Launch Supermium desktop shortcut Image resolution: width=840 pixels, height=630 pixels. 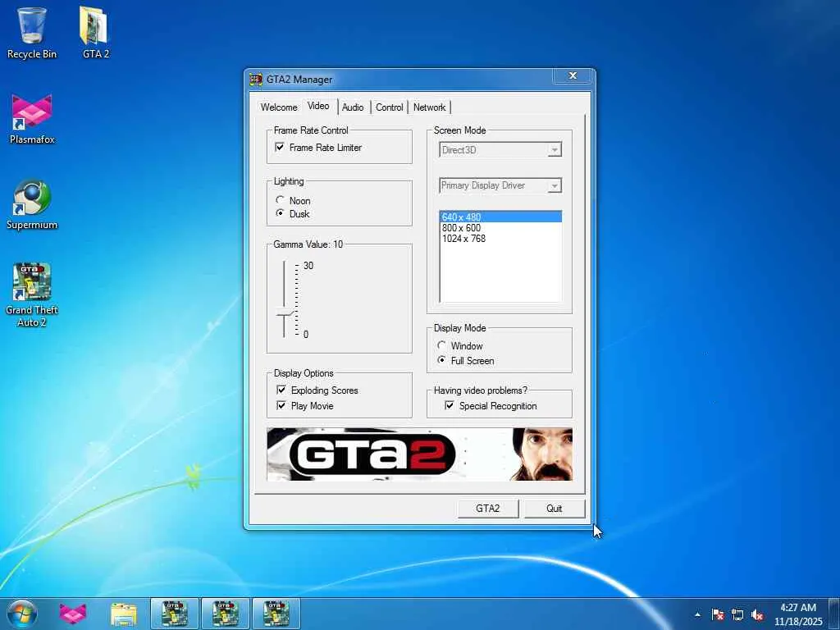32,204
